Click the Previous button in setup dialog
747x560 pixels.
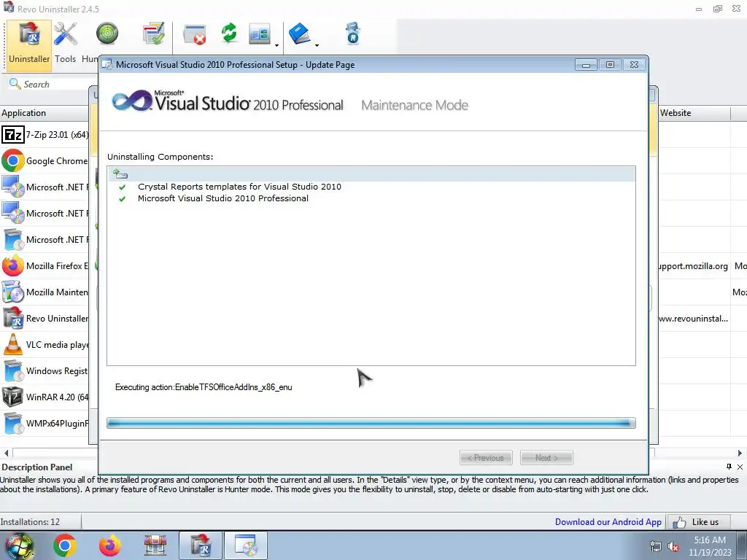[486, 458]
